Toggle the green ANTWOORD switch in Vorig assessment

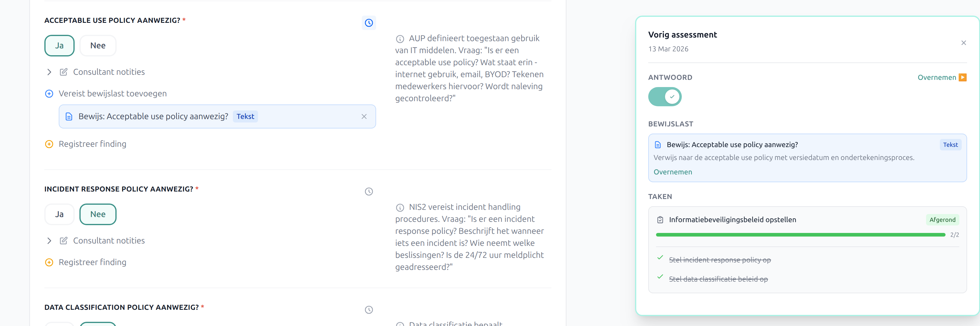point(665,96)
